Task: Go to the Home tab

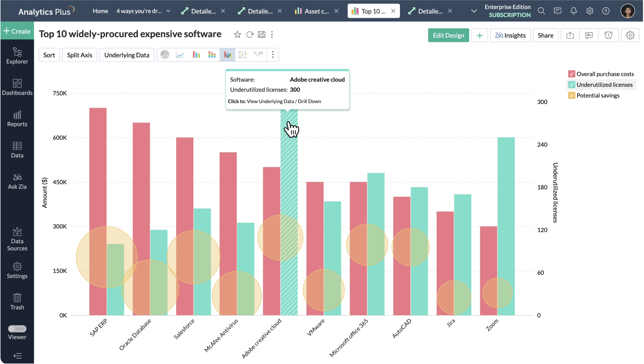Action: tap(100, 11)
